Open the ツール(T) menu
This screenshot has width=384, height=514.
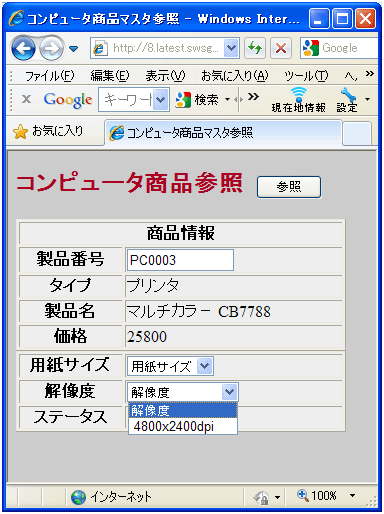(x=306, y=76)
